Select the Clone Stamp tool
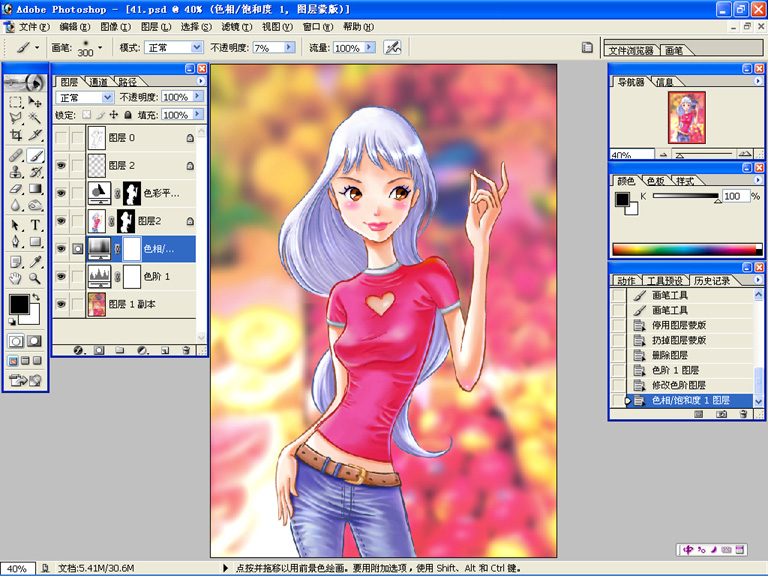Screen dimensions: 768x576 tap(16, 172)
